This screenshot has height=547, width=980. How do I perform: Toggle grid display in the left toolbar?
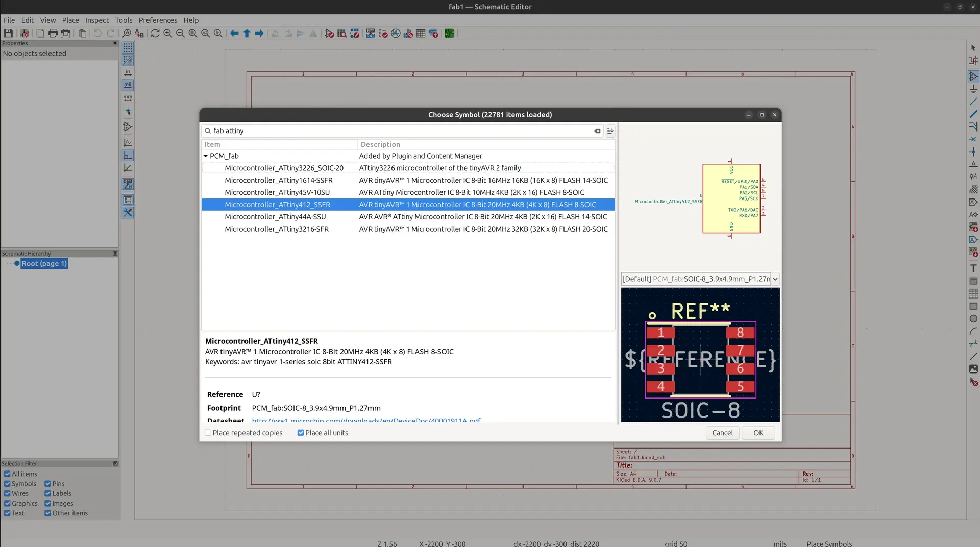pos(128,47)
